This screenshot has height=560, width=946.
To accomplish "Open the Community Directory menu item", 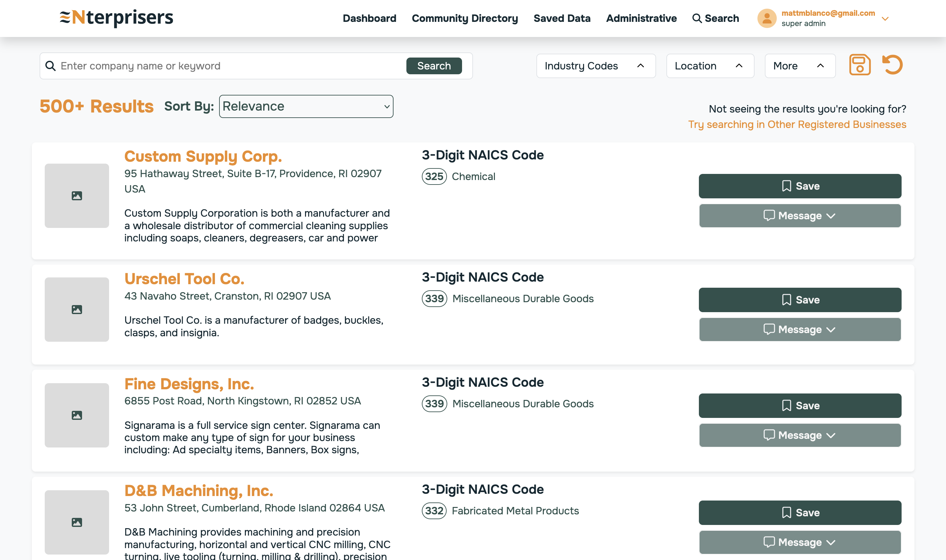I will 465,19.
